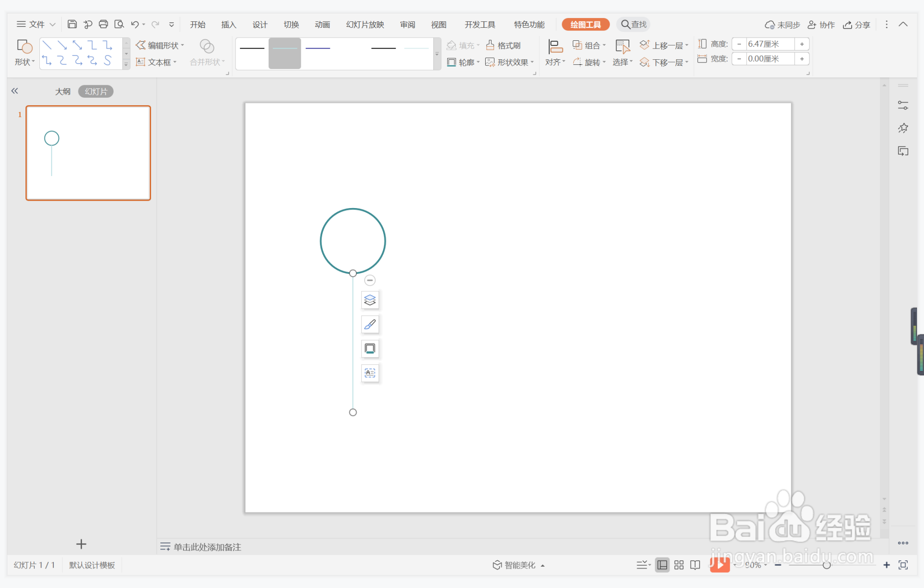
Task: Select the curved S-shape line tool
Action: pos(108,60)
